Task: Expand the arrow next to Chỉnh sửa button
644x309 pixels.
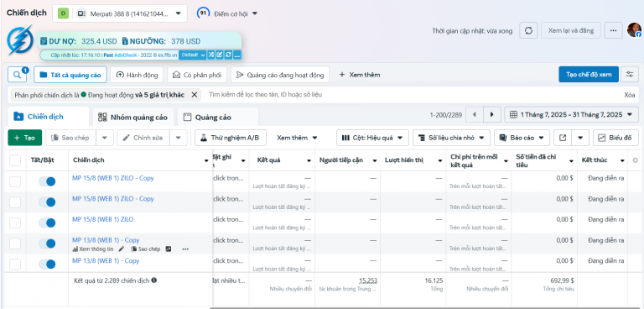Action: tap(179, 138)
